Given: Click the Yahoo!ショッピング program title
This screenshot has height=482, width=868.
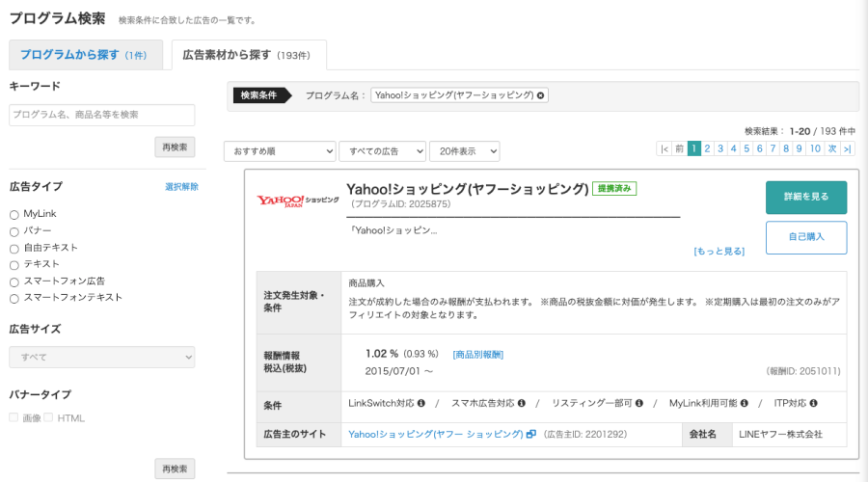Looking at the screenshot, I should 467,189.
